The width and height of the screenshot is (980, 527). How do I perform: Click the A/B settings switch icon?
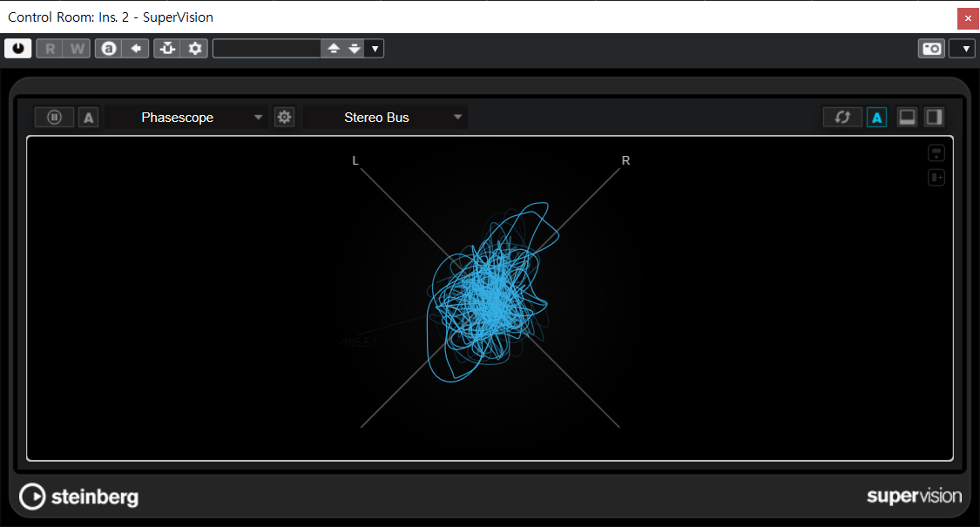pos(109,49)
